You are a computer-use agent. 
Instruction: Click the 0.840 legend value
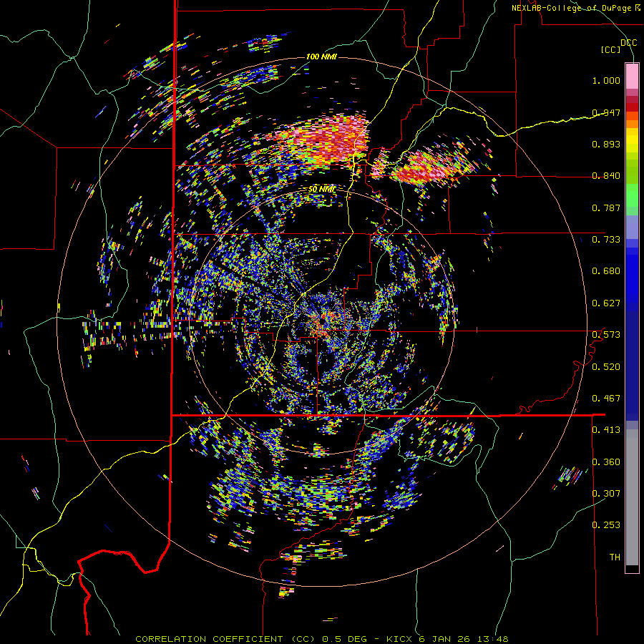[606, 176]
